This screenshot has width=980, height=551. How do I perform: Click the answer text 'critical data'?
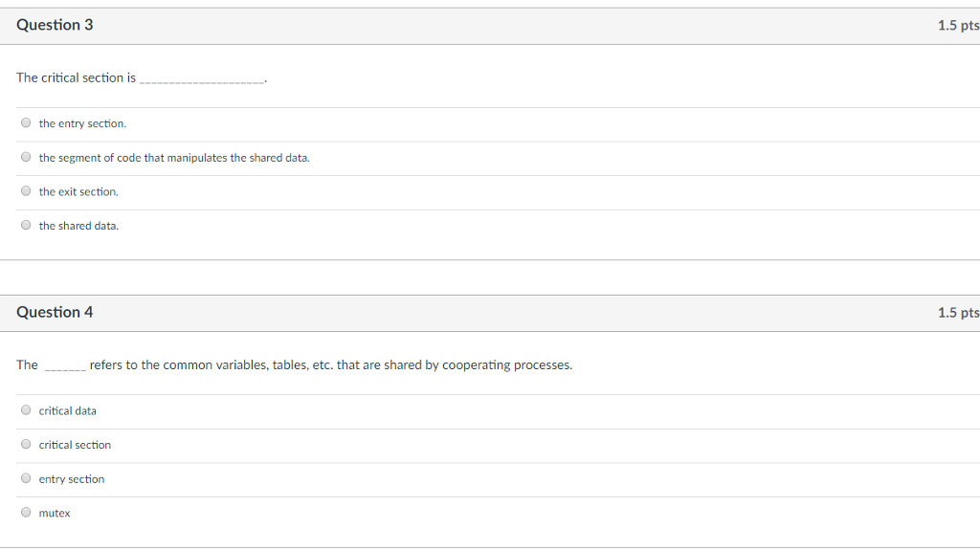coord(68,411)
